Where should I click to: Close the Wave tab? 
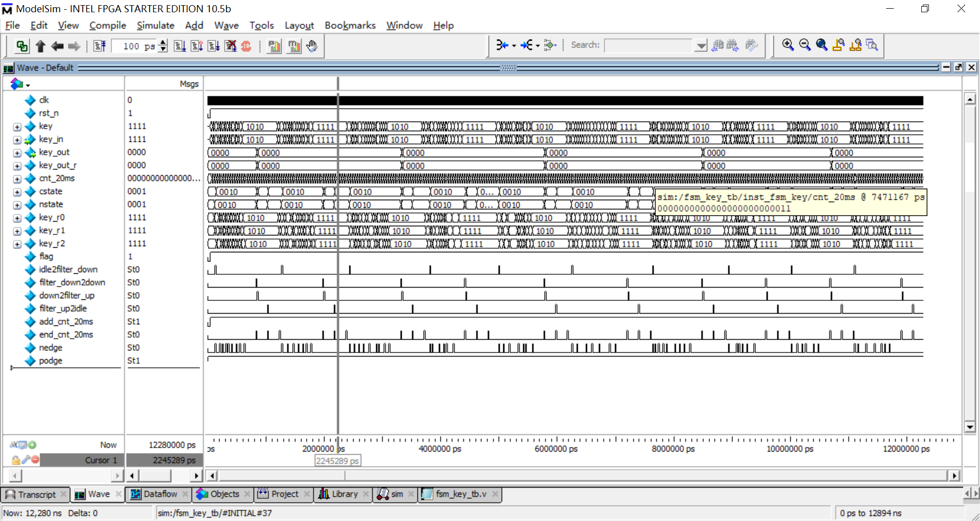118,494
